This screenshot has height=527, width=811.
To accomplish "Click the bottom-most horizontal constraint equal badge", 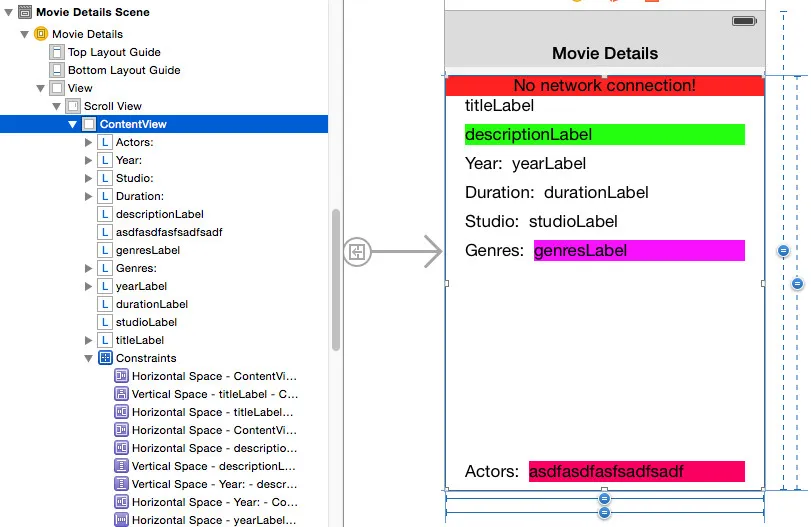I will pyautogui.click(x=604, y=513).
